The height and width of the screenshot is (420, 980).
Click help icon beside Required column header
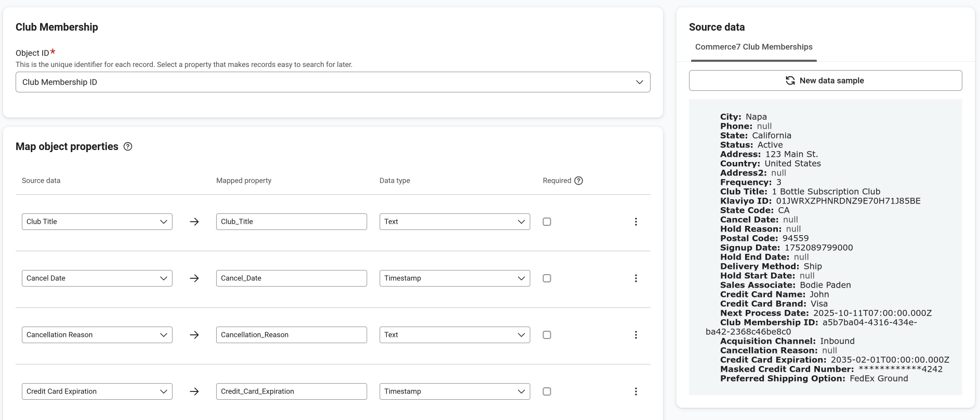tap(578, 181)
